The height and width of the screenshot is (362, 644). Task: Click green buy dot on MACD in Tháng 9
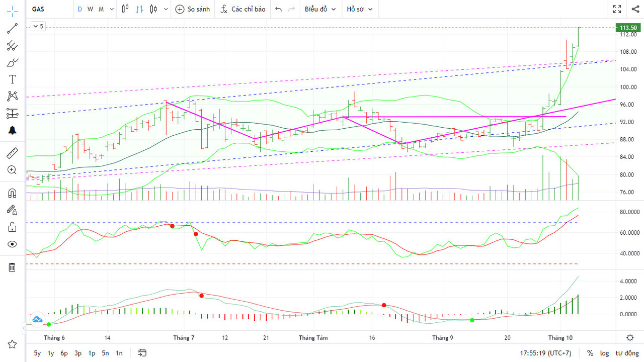pyautogui.click(x=472, y=320)
